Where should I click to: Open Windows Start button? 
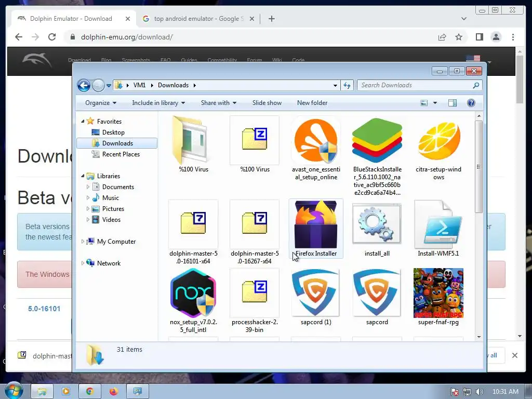(14, 391)
